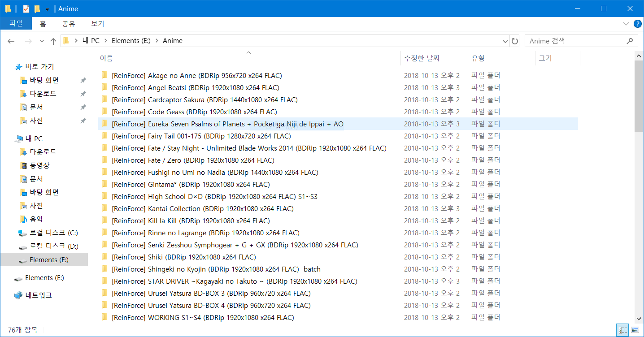Click the New Folder quick access icon in title bar
The height and width of the screenshot is (337, 644).
37,9
